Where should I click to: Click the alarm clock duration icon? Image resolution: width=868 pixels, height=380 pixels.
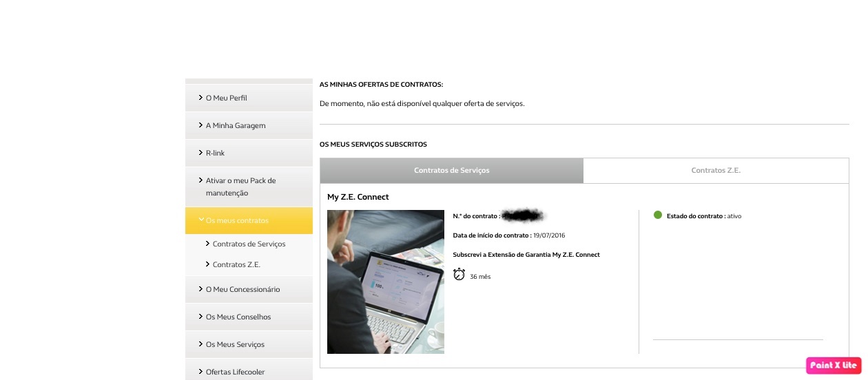(x=459, y=275)
